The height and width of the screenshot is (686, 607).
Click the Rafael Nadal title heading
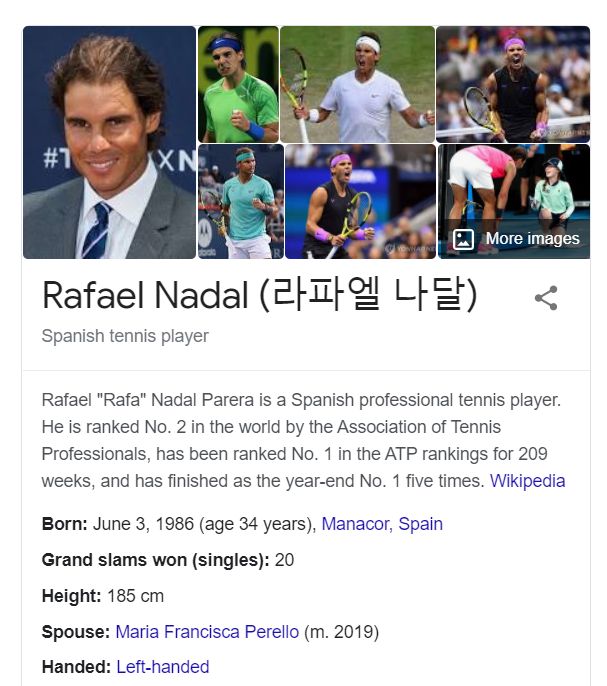click(x=260, y=295)
